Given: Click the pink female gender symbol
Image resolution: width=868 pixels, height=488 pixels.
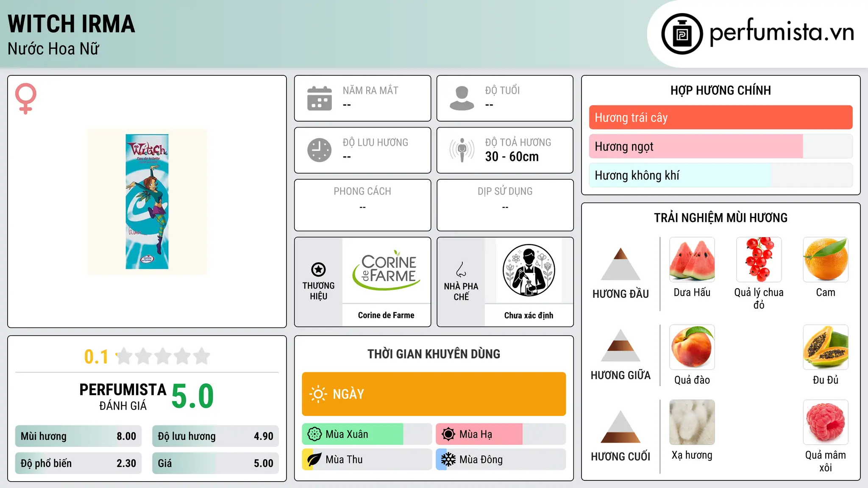Looking at the screenshot, I should pyautogui.click(x=26, y=98).
